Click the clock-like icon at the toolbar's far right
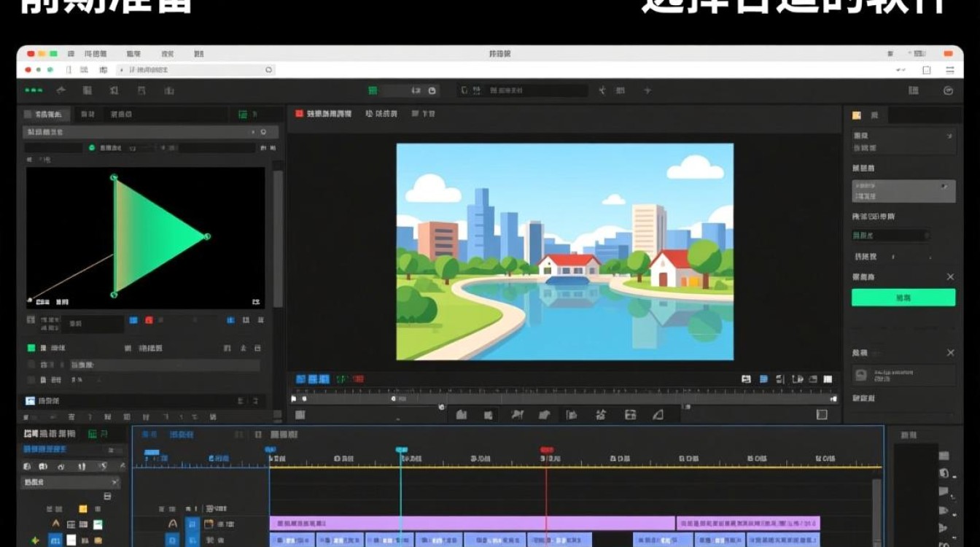 pyautogui.click(x=948, y=90)
